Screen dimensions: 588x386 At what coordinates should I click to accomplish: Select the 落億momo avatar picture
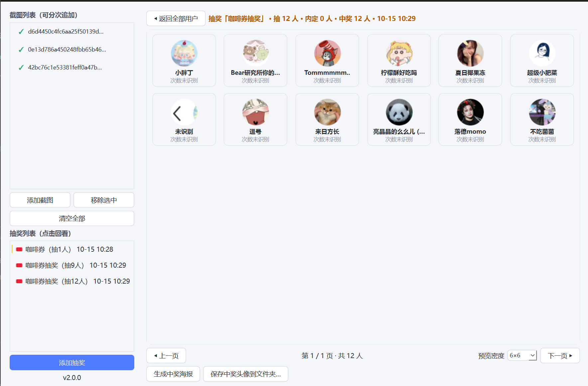470,112
